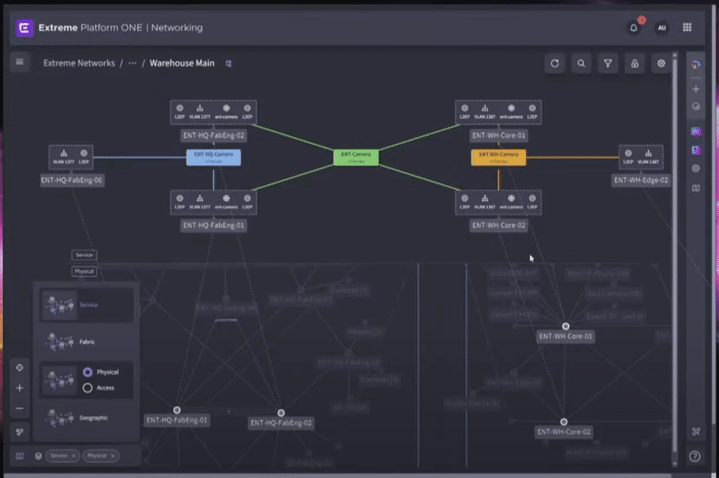Open the notifications bell

(x=634, y=28)
